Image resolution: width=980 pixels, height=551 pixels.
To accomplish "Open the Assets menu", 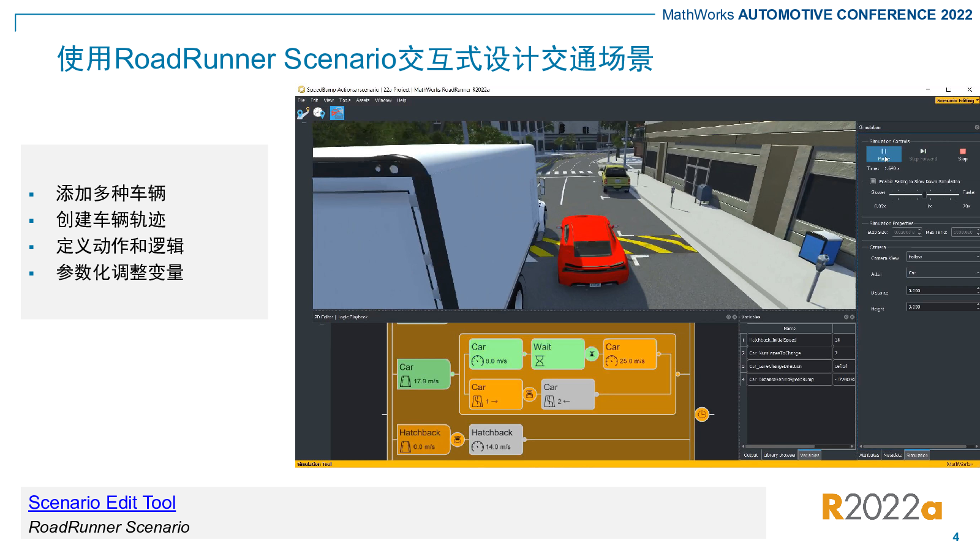I will click(x=363, y=100).
